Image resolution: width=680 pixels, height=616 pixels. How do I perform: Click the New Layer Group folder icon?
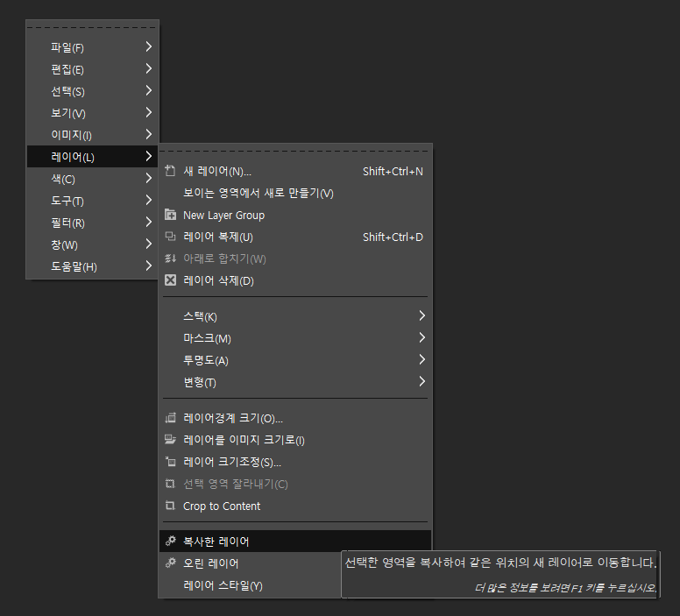[170, 215]
